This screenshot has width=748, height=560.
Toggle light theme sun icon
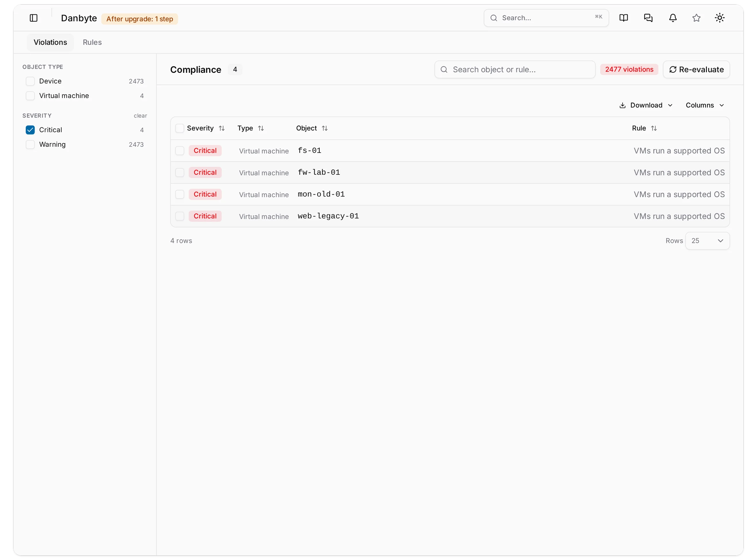(720, 18)
